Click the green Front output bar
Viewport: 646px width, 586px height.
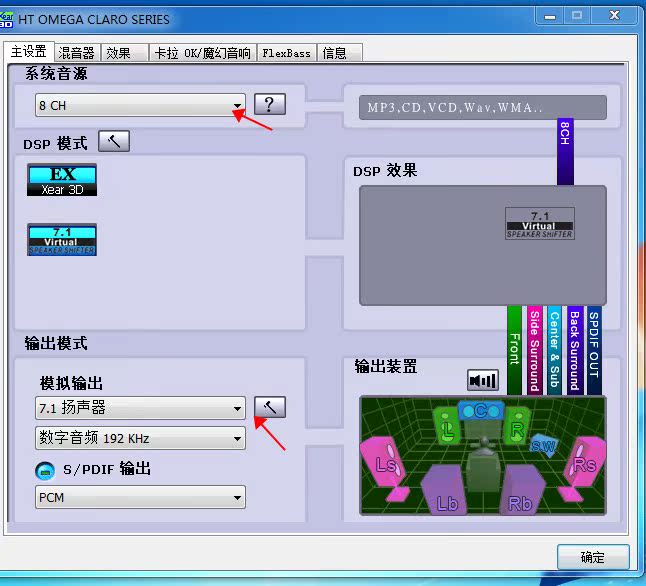515,350
